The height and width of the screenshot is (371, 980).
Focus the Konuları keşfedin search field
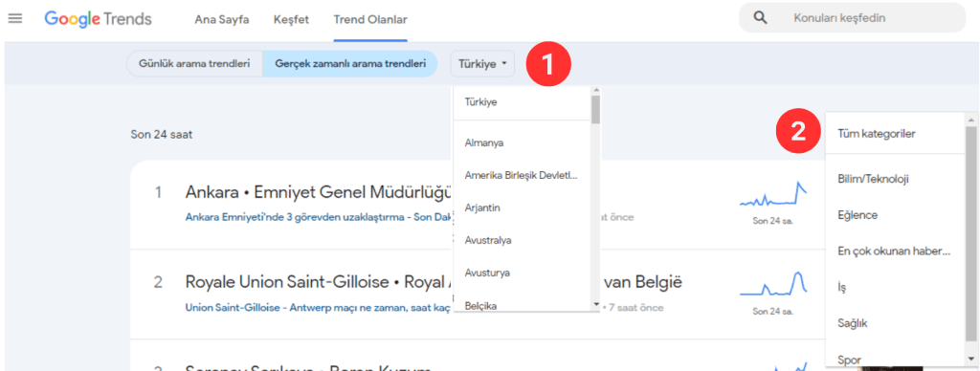(852, 18)
